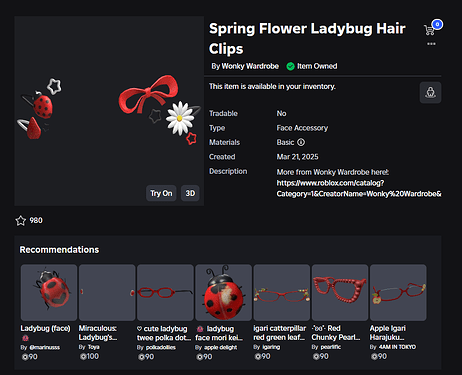Open Miraculous Ladybug's thumbnail
462x375 pixels.
coord(107,293)
